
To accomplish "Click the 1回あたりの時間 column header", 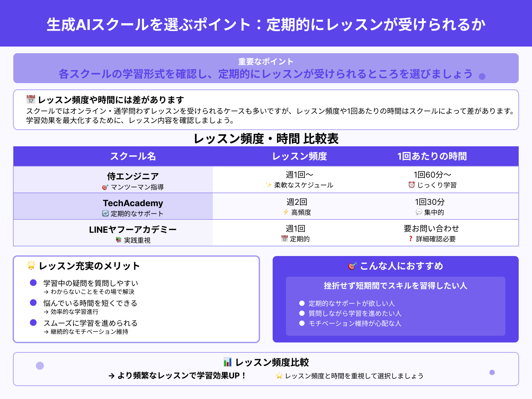I will coord(432,156).
